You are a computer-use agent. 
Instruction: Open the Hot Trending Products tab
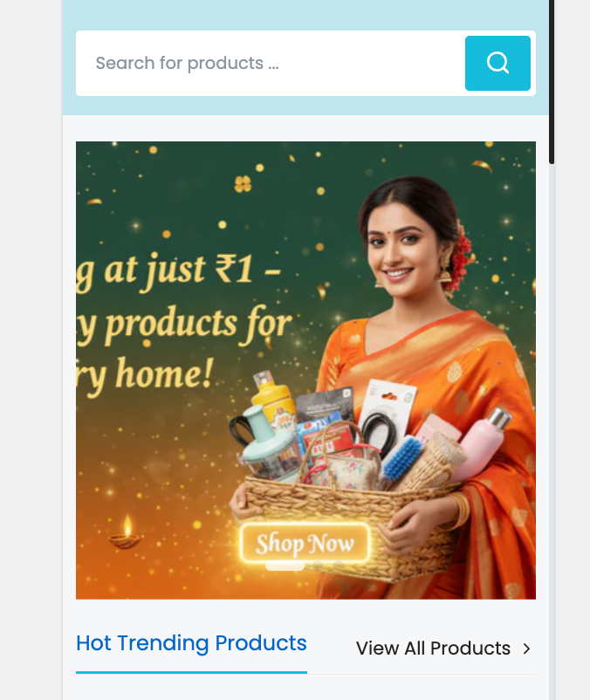point(191,643)
